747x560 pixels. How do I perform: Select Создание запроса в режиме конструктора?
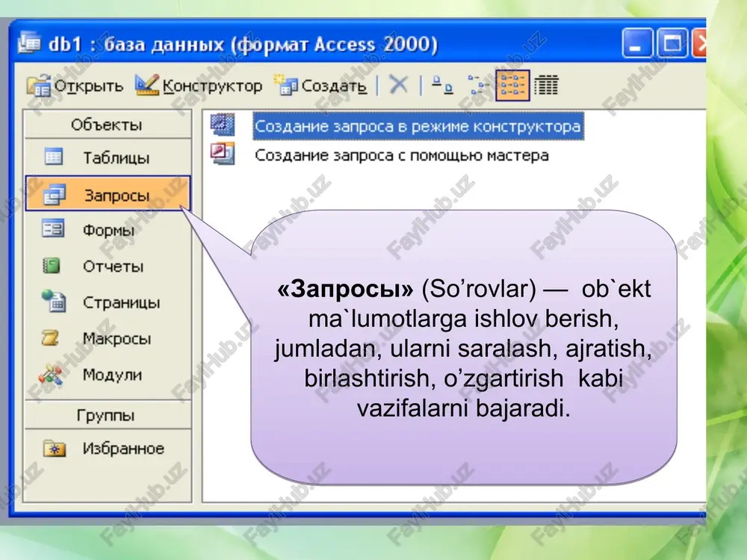[x=418, y=126]
